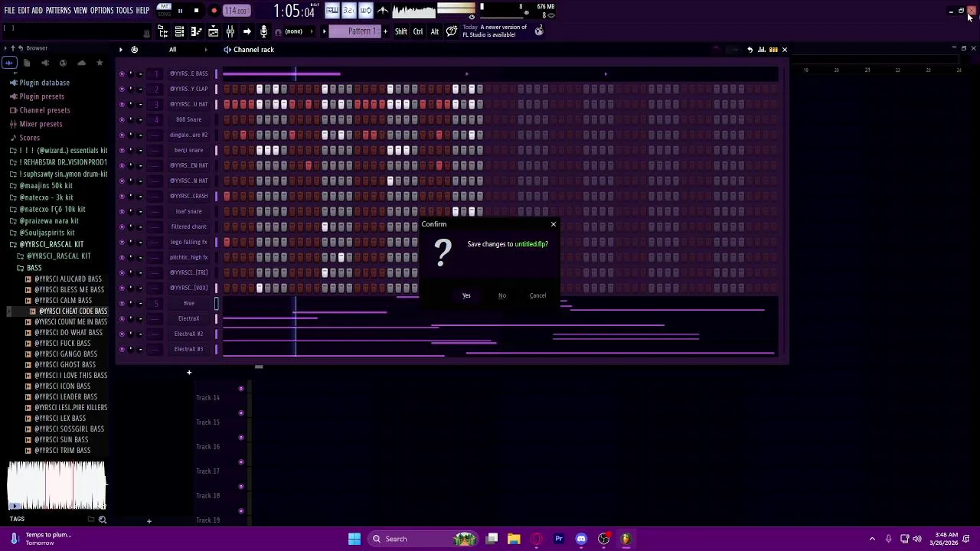Click the record button in transport
This screenshot has width=980, height=551.
point(214,11)
